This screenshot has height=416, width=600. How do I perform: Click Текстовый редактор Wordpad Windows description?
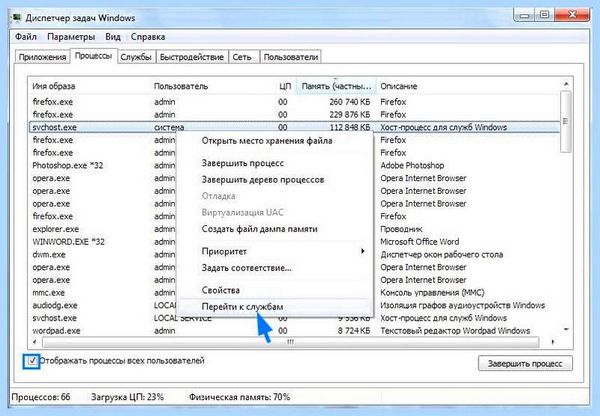(x=455, y=331)
